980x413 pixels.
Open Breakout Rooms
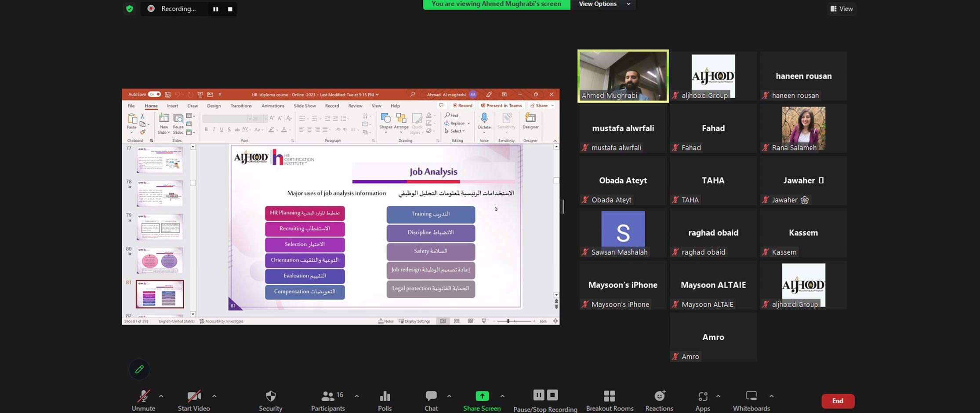pyautogui.click(x=610, y=400)
